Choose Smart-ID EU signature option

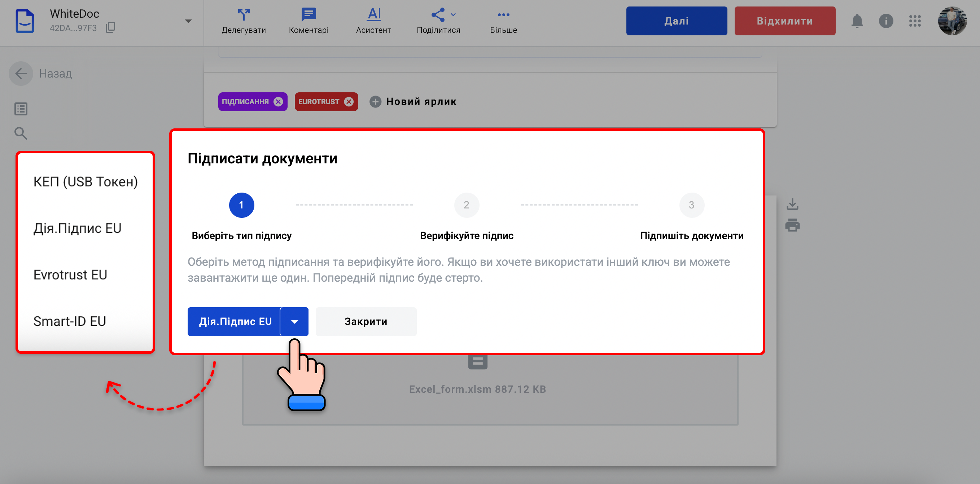pos(69,321)
